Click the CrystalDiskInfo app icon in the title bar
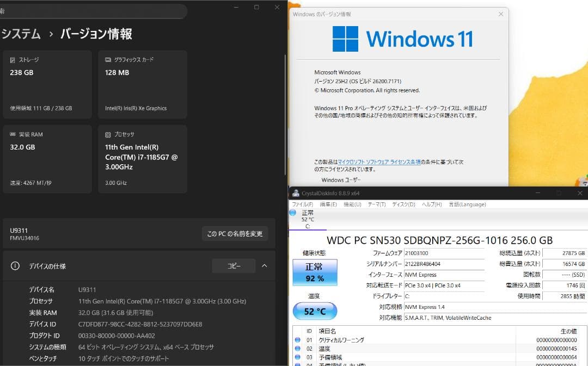This screenshot has width=588, height=366. coord(296,193)
